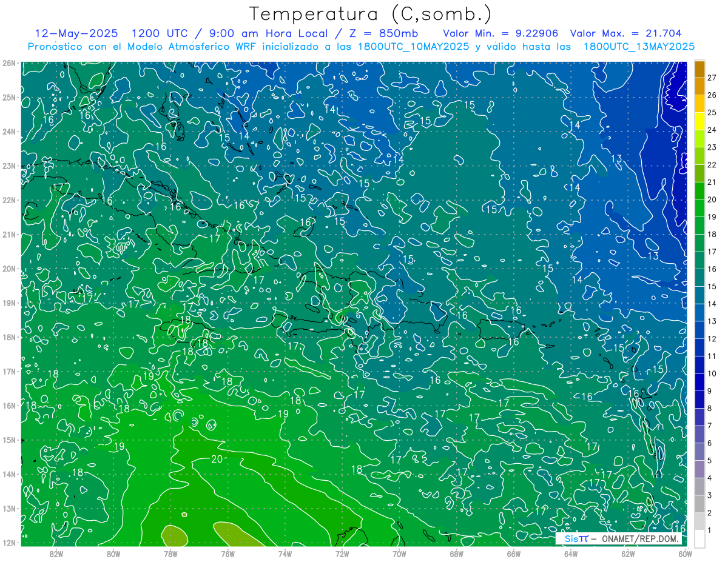Select the date text '12-May-2025'
The image size is (728, 562).
click(76, 33)
